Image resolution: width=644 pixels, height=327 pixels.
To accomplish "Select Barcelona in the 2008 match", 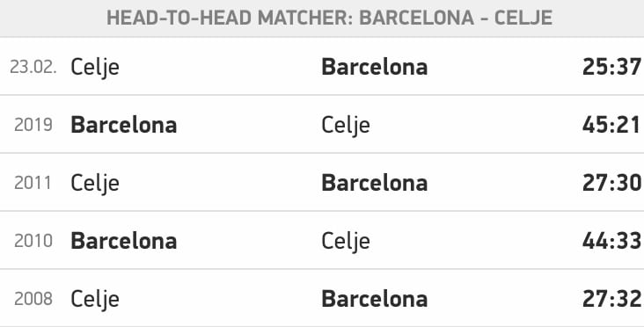I will [375, 299].
